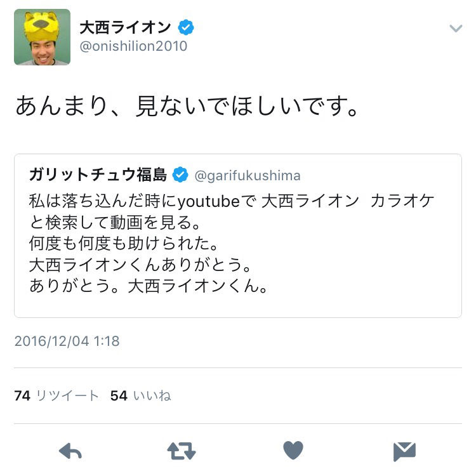The width and height of the screenshot is (476, 476).
Task: Open the 大西ライオン profile picture
Action: (42, 37)
